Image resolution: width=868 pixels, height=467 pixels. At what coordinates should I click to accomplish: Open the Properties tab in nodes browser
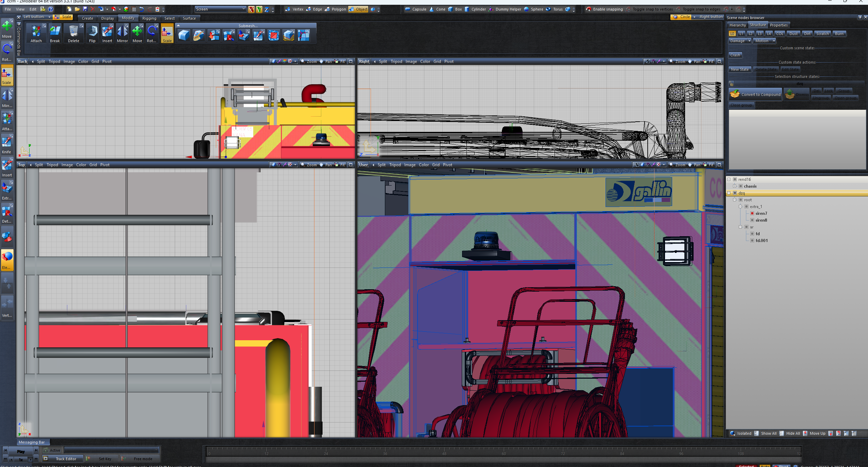coord(778,25)
